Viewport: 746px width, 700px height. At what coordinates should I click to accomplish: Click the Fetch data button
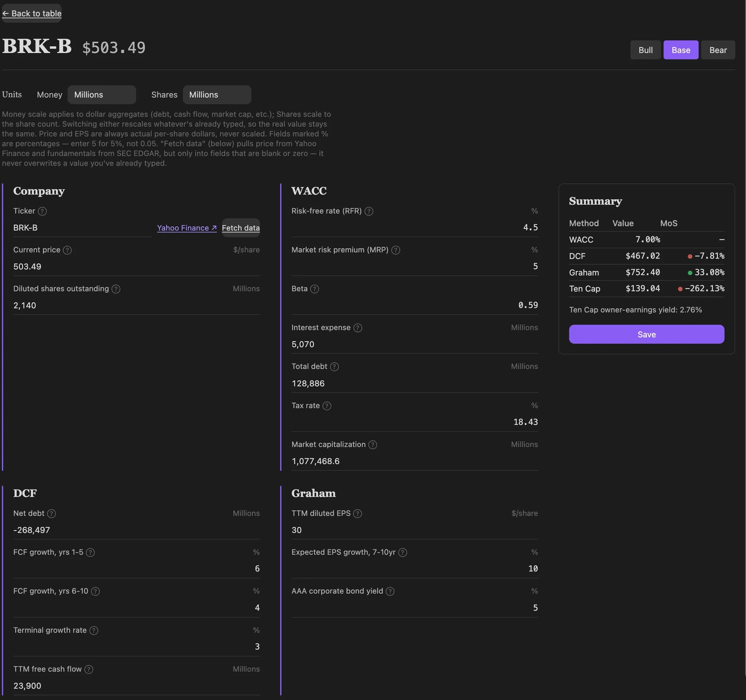(240, 228)
